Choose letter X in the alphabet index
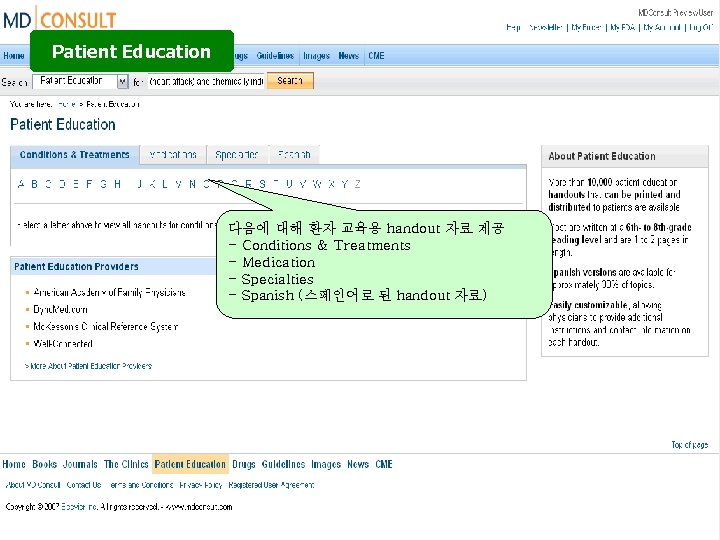The height and width of the screenshot is (540, 720). 331,185
